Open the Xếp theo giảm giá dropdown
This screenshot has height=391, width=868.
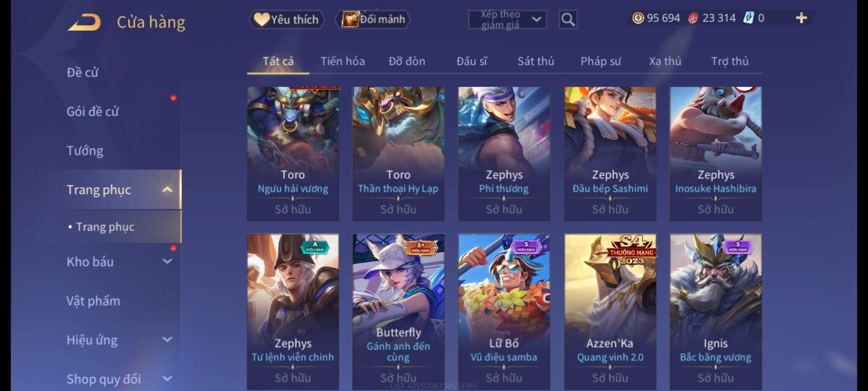(x=507, y=20)
